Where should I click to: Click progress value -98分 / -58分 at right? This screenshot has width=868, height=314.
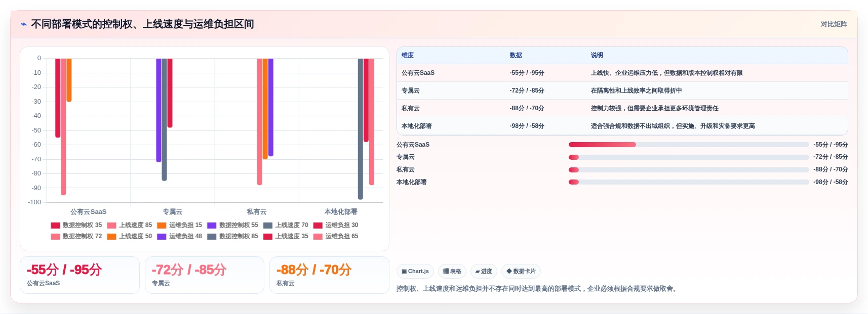point(831,183)
